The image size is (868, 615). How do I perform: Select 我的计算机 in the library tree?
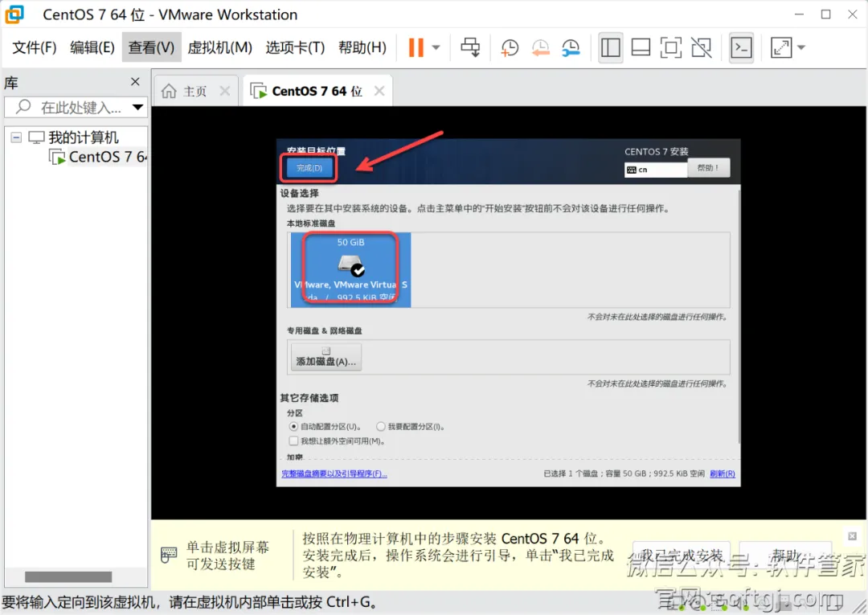tap(83, 137)
